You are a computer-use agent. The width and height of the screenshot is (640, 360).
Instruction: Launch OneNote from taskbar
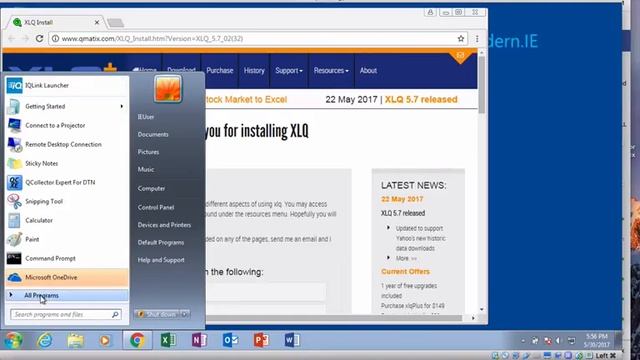point(199,340)
